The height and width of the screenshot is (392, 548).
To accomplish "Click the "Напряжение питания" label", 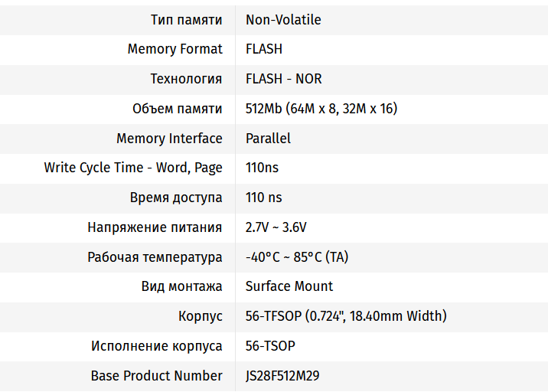I will click(x=155, y=227).
